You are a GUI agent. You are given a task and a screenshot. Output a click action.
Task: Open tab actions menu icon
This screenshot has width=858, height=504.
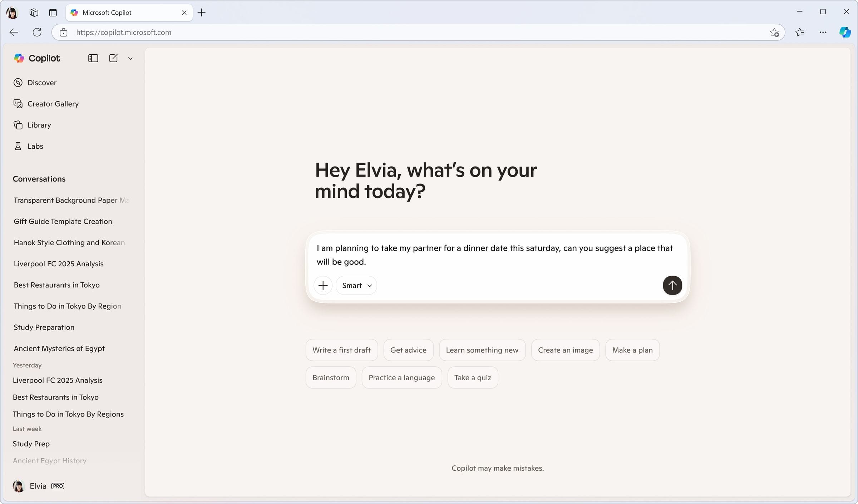point(53,13)
